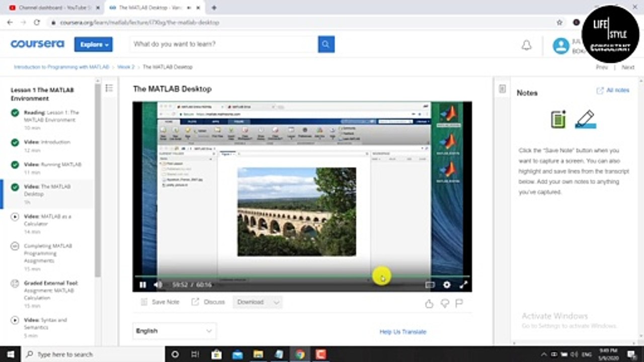Click the What do you want to learn search field
Viewport: 644px width, 362px height.
coord(225,44)
